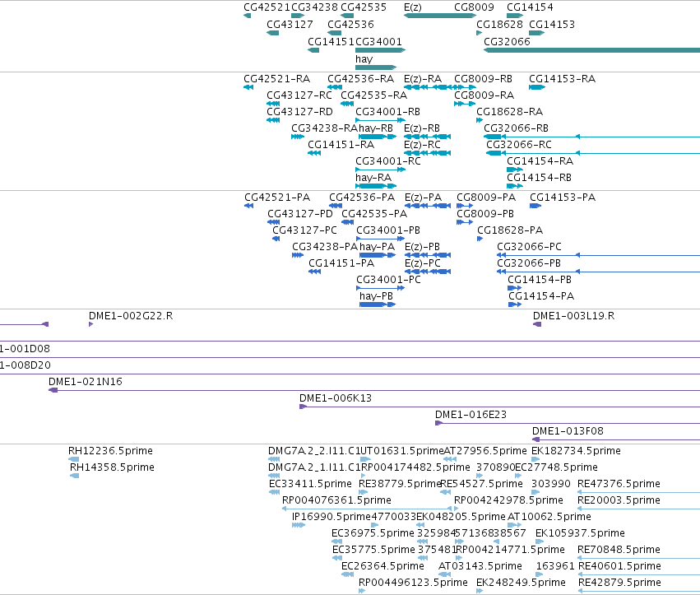Select the CG14154-PA protein label
The width and height of the screenshot is (700, 595).
tap(541, 295)
